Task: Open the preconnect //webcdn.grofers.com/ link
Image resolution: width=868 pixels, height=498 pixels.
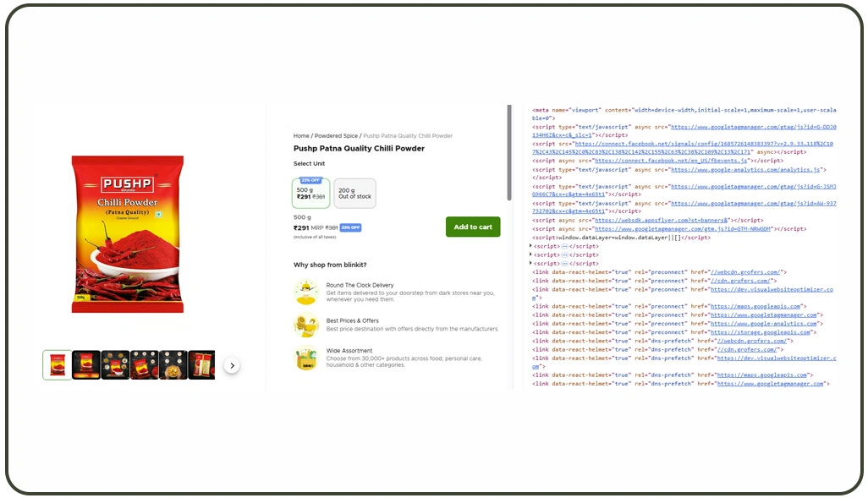Action: [745, 272]
